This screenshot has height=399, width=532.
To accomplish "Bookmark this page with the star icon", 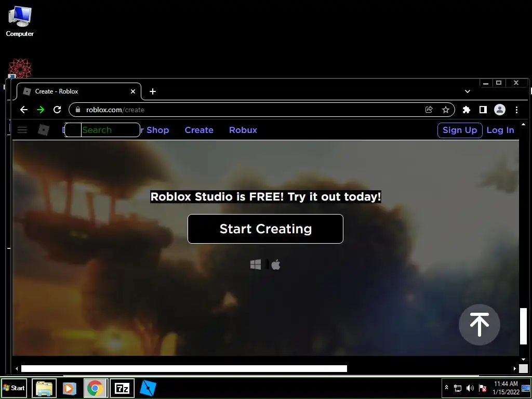I will [x=445, y=110].
